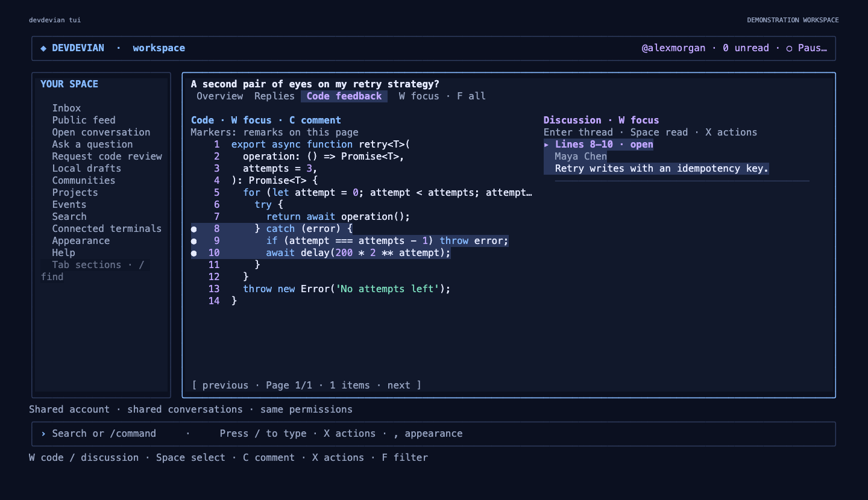Click the Search or /command input field
Image resolution: width=868 pixels, height=500 pixels.
433,434
